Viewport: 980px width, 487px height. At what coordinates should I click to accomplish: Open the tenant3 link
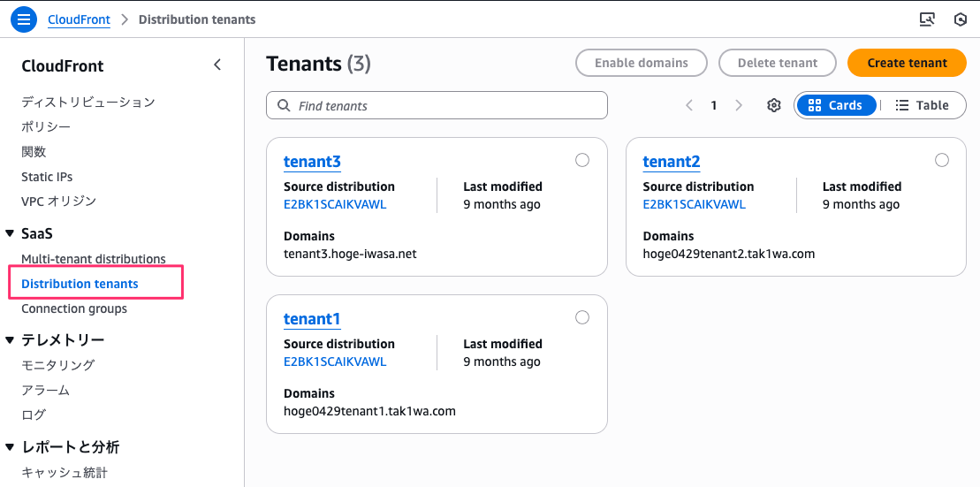tap(312, 161)
